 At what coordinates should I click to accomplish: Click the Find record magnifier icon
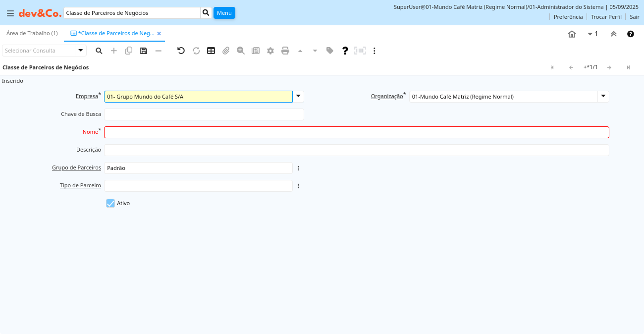click(x=99, y=51)
